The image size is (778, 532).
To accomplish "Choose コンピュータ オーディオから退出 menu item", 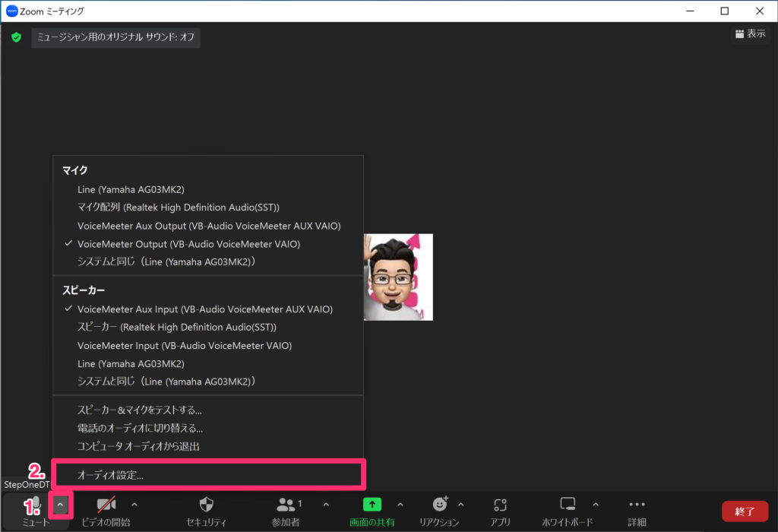I will pos(208,446).
